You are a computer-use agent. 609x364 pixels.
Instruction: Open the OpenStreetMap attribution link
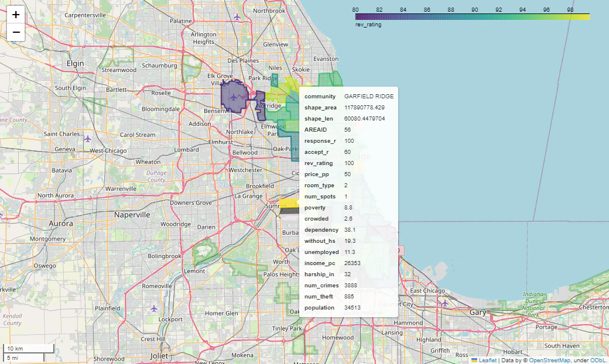[549, 360]
